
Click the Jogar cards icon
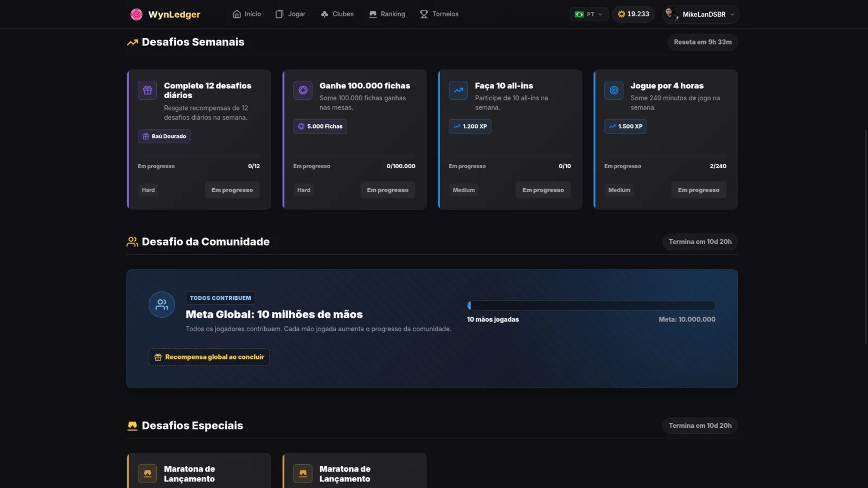pos(279,14)
